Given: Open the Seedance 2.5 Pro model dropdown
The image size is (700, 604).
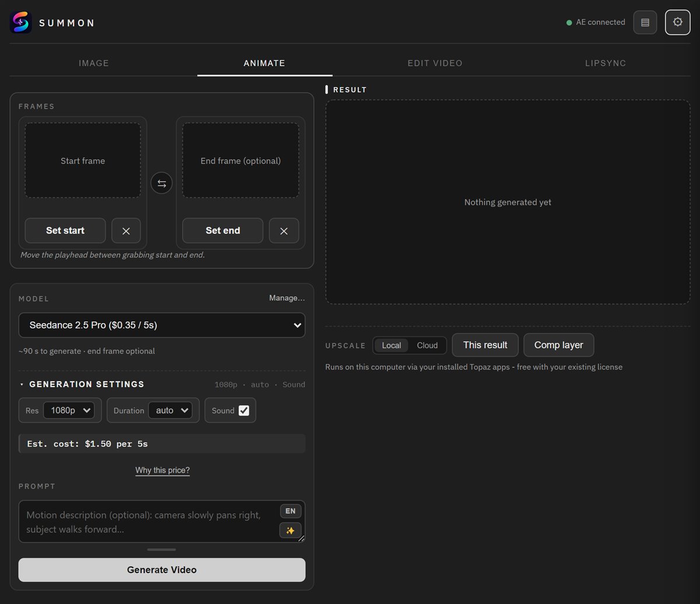Looking at the screenshot, I should tap(162, 325).
